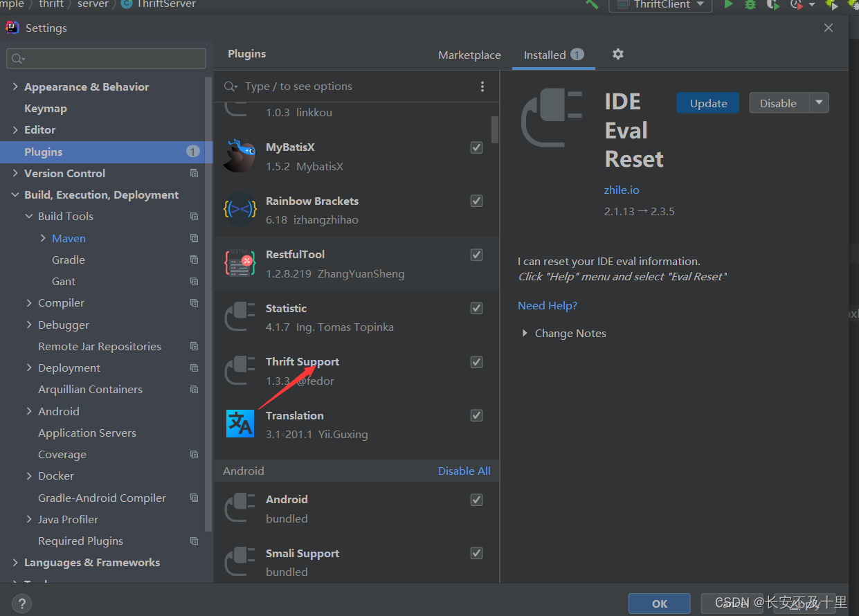This screenshot has height=616, width=859.
Task: Toggle MyBatisX plugin checkbox
Action: tap(476, 147)
